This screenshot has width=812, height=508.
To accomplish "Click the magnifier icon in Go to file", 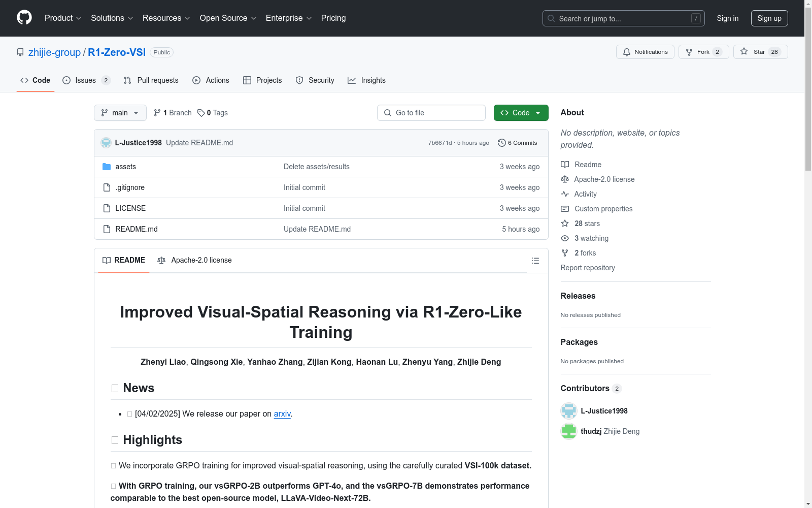I will 388,113.
